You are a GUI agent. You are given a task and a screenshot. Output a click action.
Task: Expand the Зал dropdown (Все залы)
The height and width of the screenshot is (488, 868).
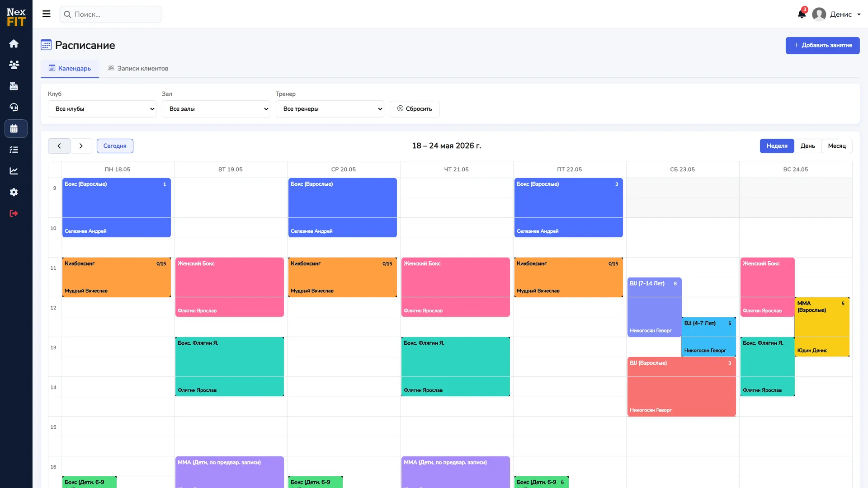pyautogui.click(x=216, y=109)
